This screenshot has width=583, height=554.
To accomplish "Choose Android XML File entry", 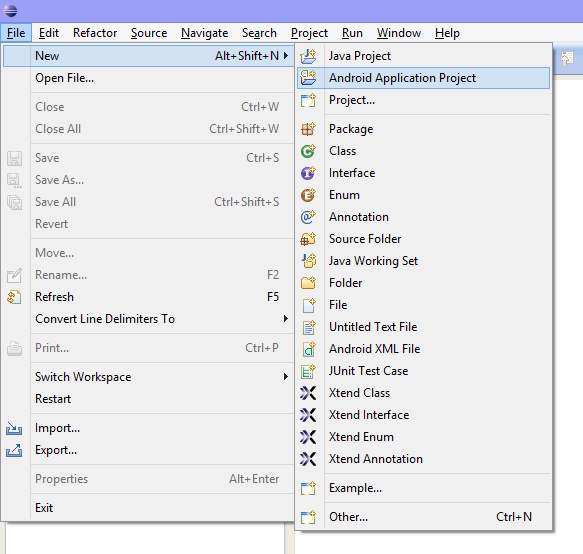I will tap(423, 349).
